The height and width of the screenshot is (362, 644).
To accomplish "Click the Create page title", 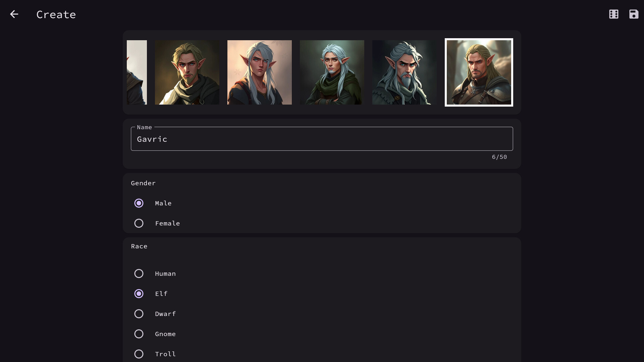I will click(56, 14).
